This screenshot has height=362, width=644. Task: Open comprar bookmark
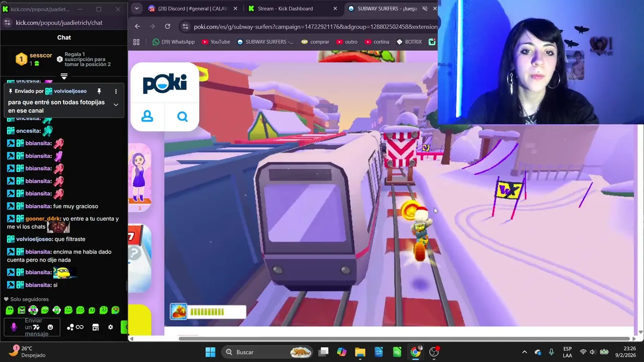point(315,42)
